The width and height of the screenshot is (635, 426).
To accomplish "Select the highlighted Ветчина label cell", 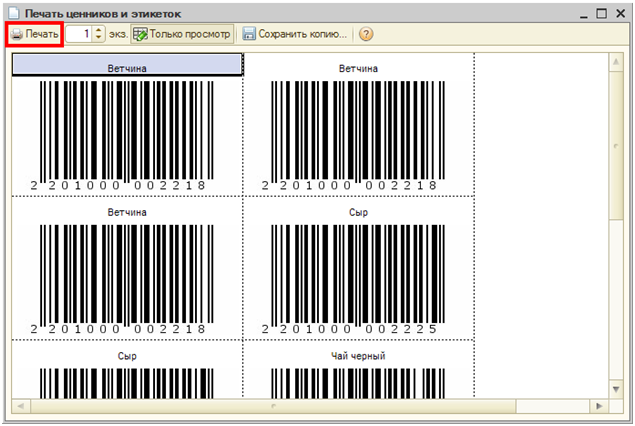I will pos(127,66).
